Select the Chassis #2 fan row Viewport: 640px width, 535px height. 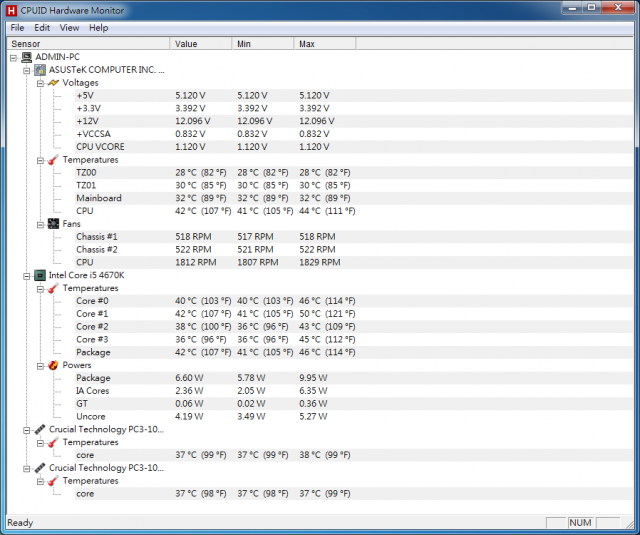click(x=354, y=250)
